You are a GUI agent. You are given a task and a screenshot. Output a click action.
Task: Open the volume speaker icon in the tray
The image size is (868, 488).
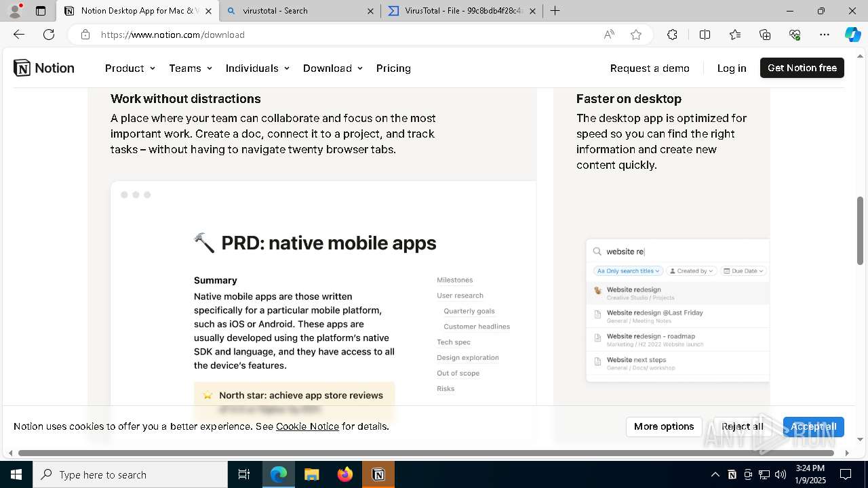point(781,474)
